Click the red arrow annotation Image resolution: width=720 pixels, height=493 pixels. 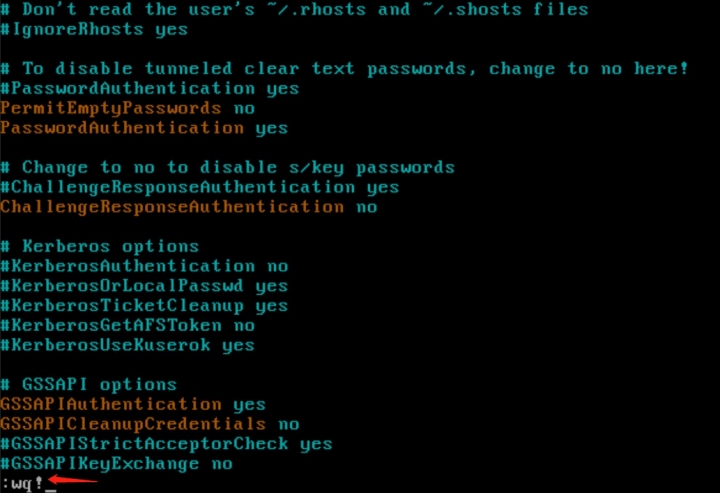click(73, 480)
